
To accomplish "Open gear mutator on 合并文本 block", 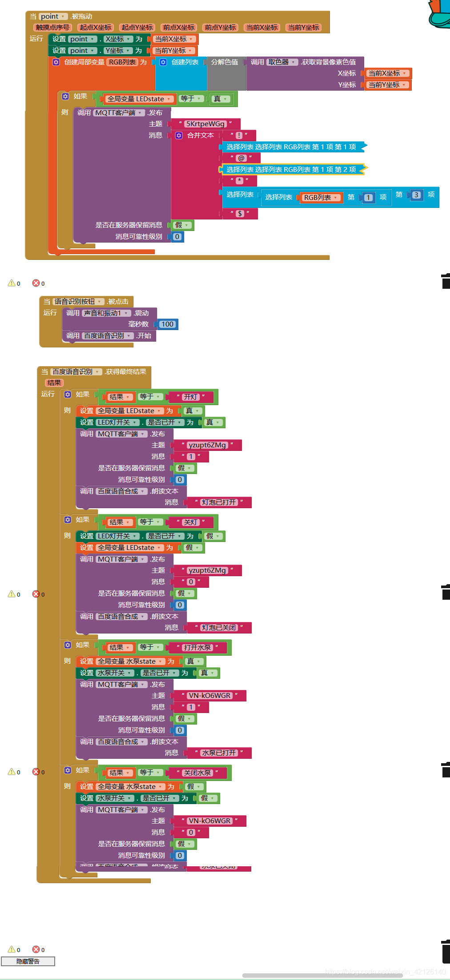I will point(179,135).
